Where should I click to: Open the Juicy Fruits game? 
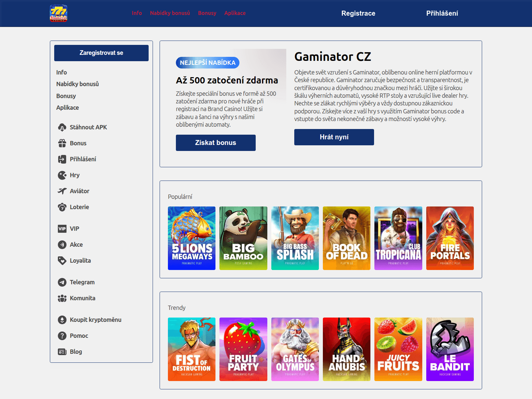click(x=398, y=349)
